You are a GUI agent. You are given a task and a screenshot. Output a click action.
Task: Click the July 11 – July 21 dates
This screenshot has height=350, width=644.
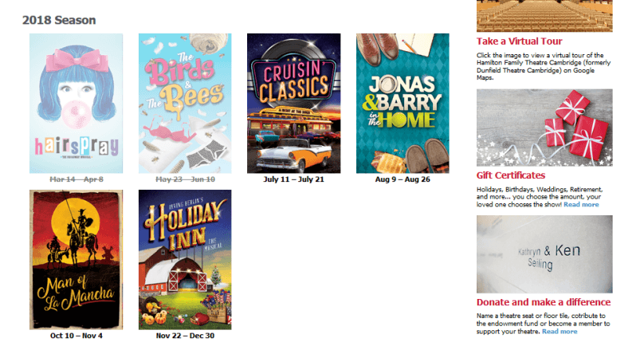point(293,179)
